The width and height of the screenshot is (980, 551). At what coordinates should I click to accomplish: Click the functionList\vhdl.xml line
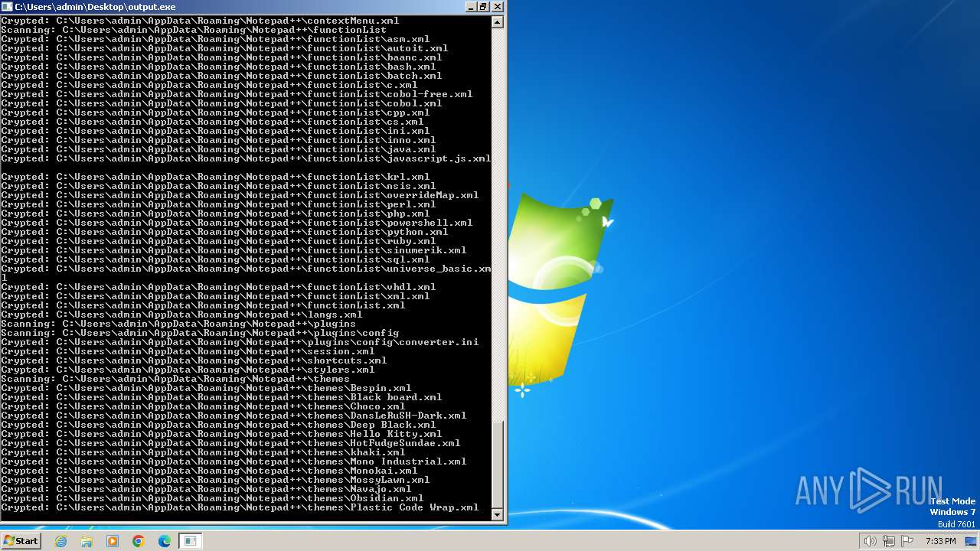pos(218,287)
